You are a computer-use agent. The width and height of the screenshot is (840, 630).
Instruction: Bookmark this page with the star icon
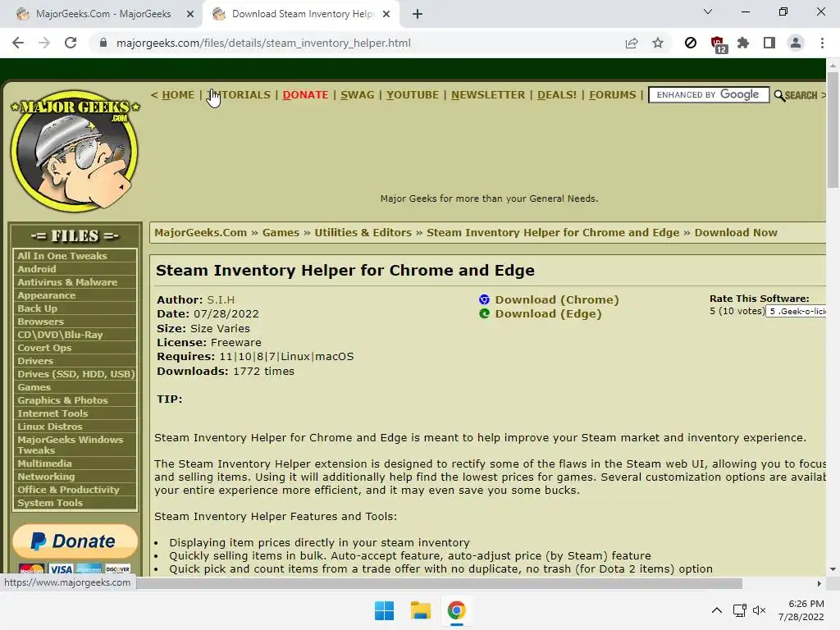coord(658,43)
